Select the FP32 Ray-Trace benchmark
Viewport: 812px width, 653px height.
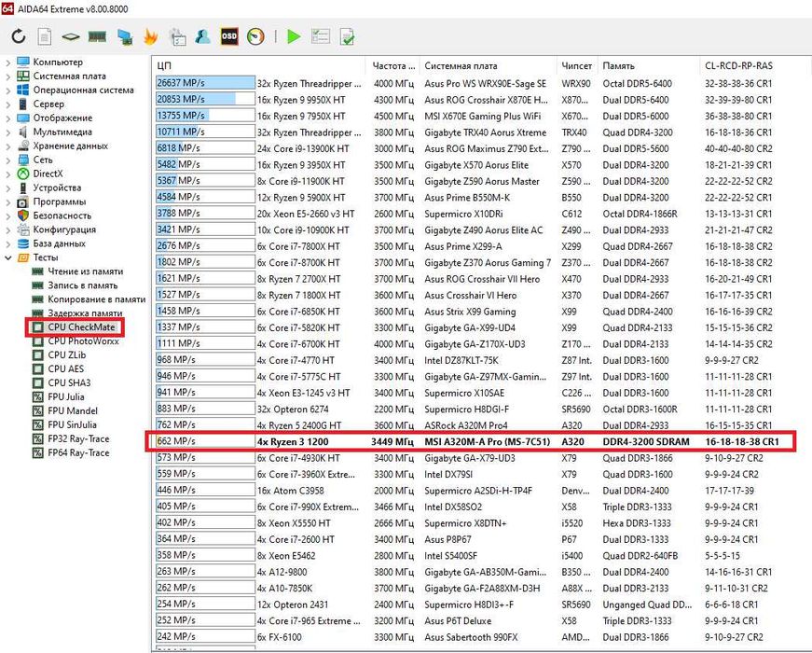(78, 439)
